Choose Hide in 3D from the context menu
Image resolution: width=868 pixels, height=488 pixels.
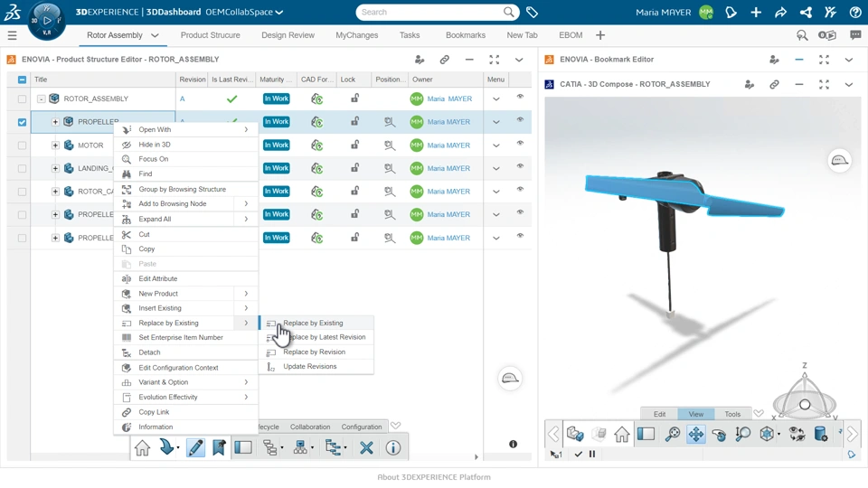point(186,145)
